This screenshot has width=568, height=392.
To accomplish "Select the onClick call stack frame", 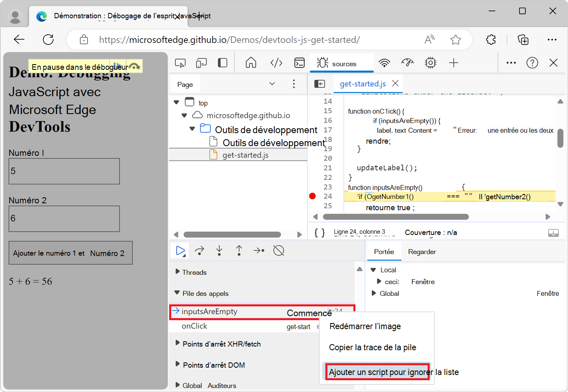I will (244, 326).
